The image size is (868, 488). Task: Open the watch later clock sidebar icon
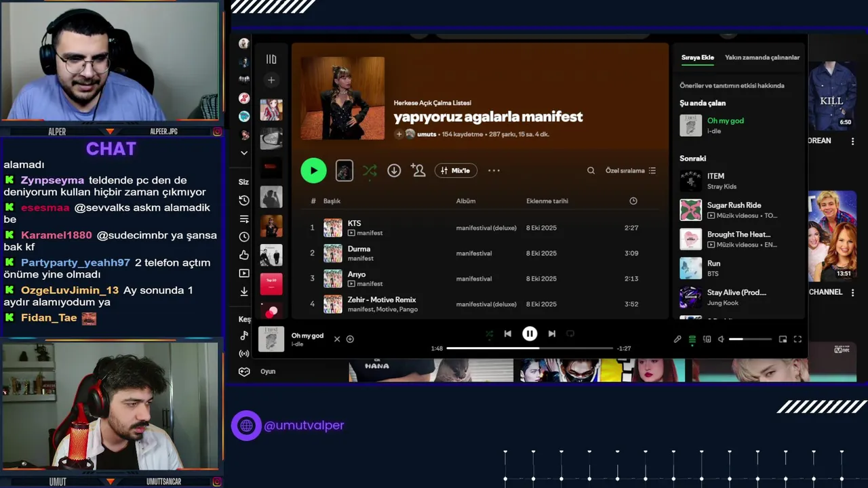pos(244,237)
